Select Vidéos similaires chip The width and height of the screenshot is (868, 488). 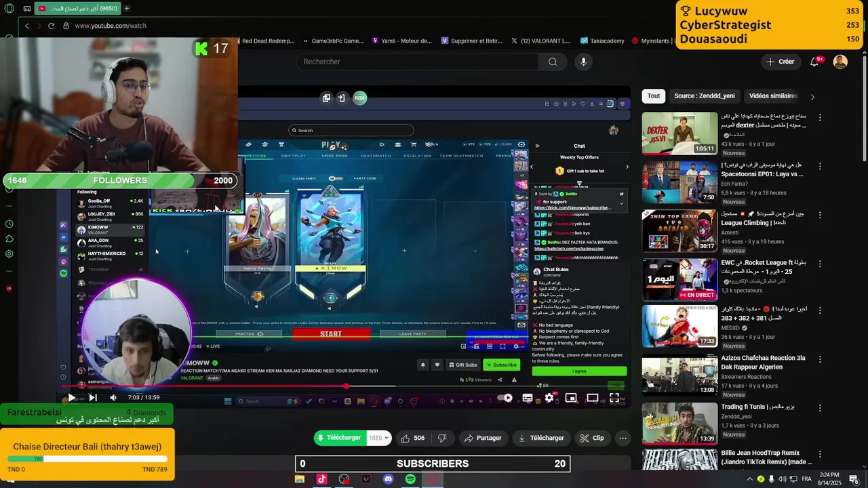click(x=773, y=96)
